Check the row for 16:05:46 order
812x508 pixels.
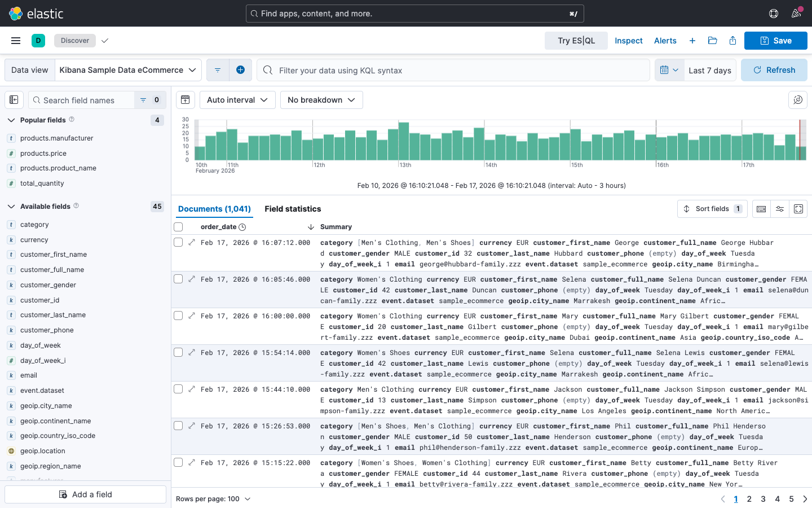tap(179, 279)
